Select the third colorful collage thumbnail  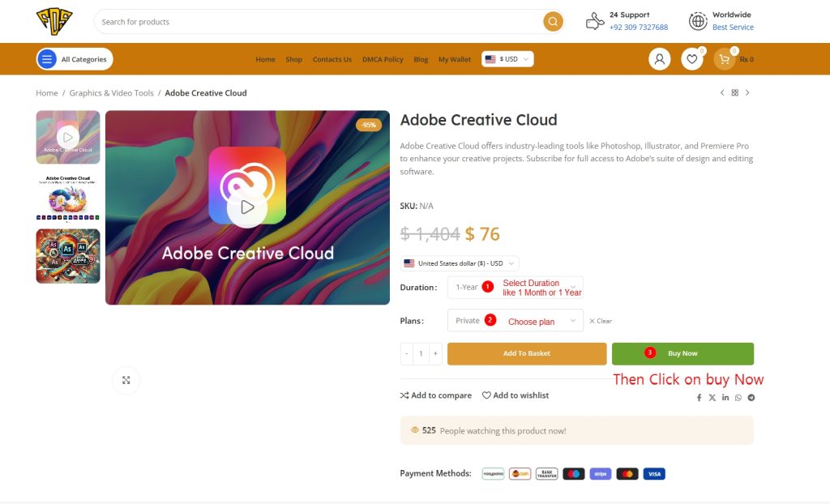point(68,256)
